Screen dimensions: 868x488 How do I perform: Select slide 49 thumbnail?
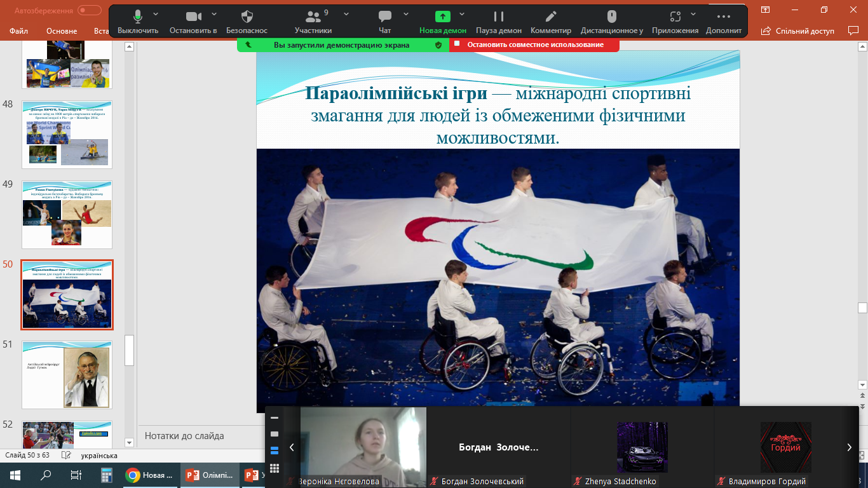[67, 214]
